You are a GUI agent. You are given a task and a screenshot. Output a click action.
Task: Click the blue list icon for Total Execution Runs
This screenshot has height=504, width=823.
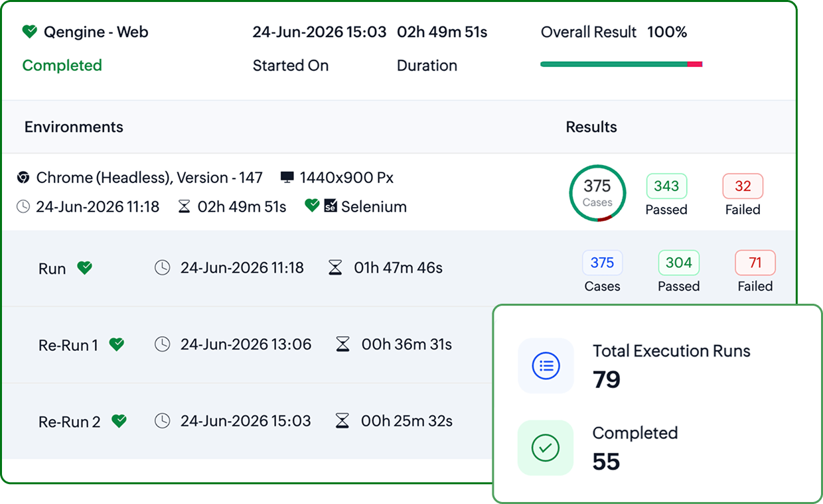[546, 365]
